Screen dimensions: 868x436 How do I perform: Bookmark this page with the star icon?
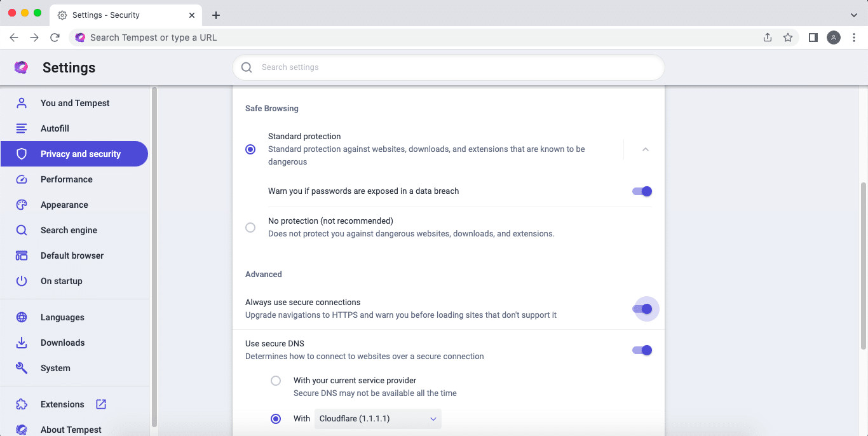788,37
